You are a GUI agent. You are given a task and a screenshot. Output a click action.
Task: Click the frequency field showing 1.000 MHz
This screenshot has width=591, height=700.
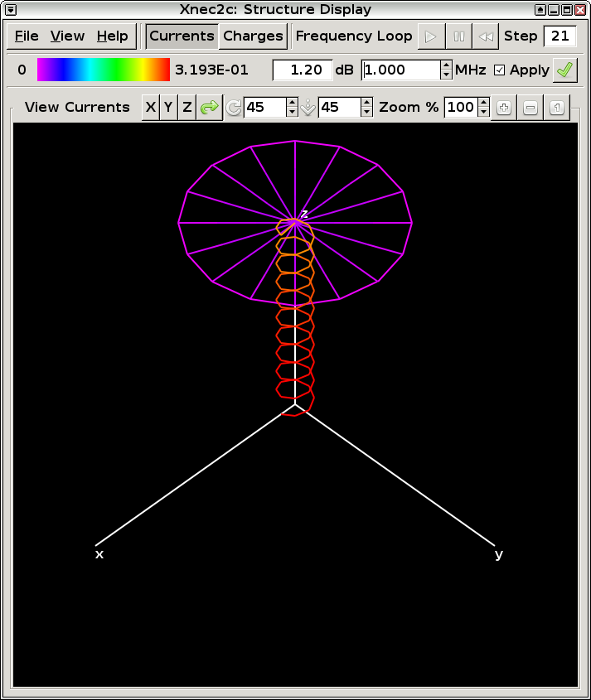point(400,70)
